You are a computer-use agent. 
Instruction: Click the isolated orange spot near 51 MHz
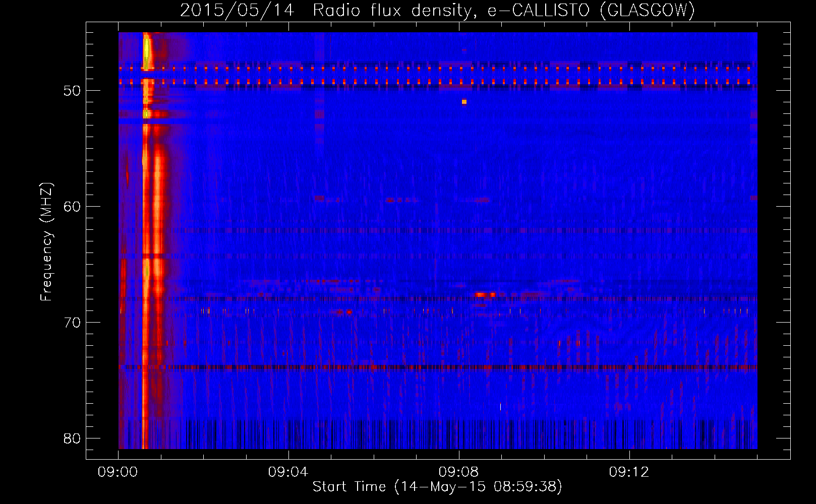[x=464, y=102]
